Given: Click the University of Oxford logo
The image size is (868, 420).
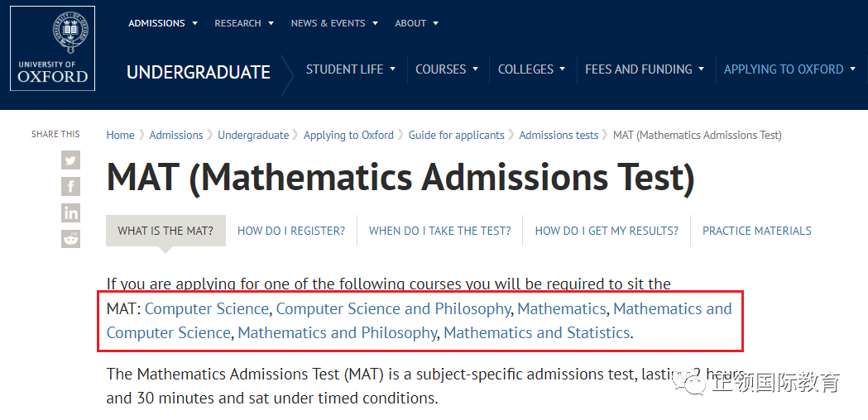Looking at the screenshot, I should (53, 48).
